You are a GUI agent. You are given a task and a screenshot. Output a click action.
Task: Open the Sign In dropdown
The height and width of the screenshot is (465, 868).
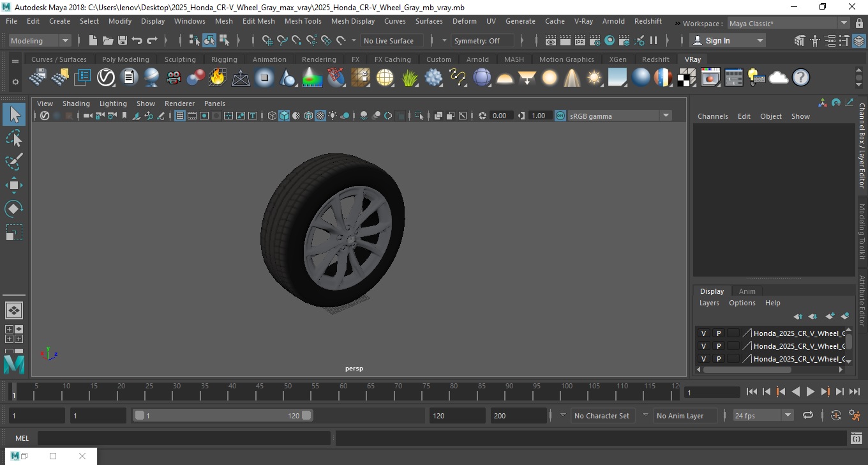[728, 40]
